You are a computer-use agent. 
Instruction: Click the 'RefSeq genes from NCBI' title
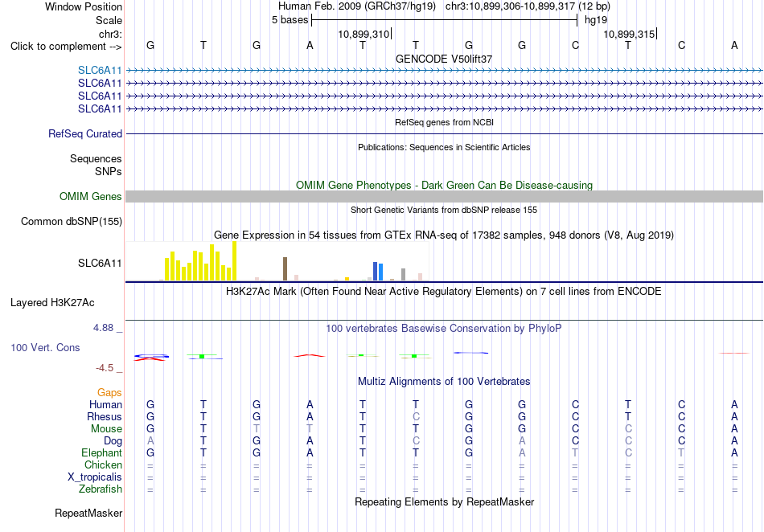(x=444, y=122)
